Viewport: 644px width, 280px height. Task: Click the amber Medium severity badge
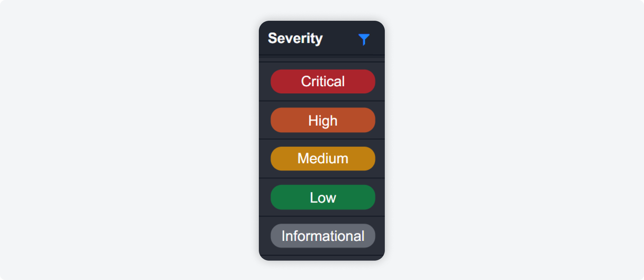[323, 159]
